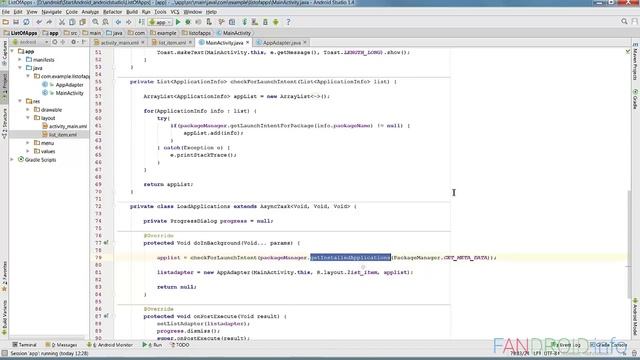Expand the drawable folder

coord(28,109)
